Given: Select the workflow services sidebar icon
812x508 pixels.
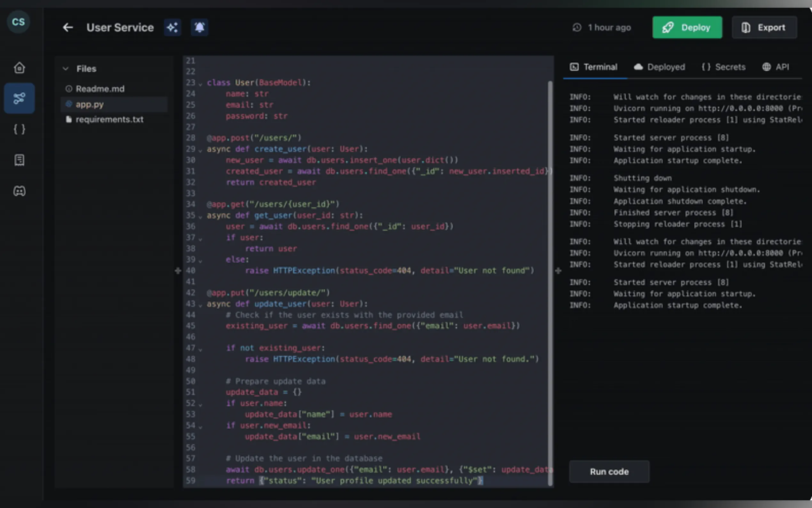Looking at the screenshot, I should tap(19, 99).
